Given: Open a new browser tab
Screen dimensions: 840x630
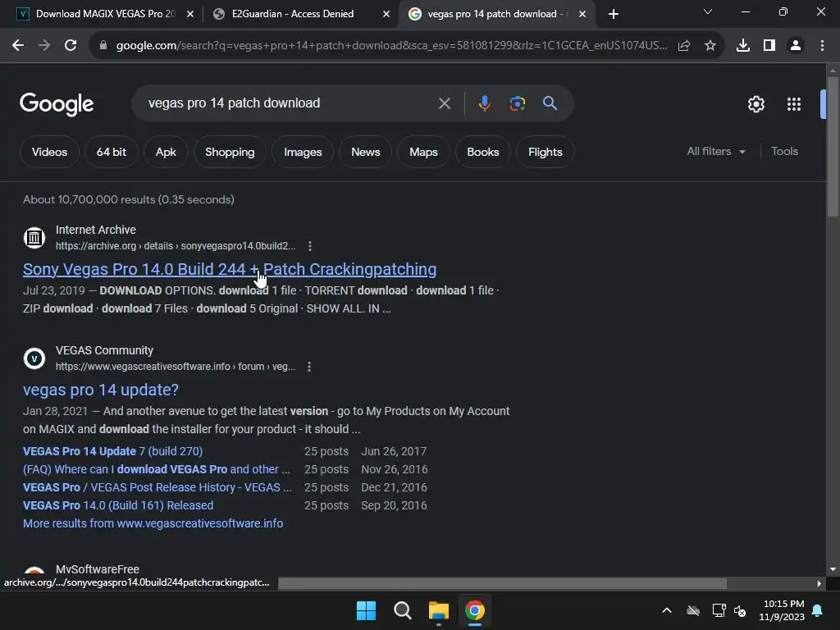Looking at the screenshot, I should (x=614, y=14).
